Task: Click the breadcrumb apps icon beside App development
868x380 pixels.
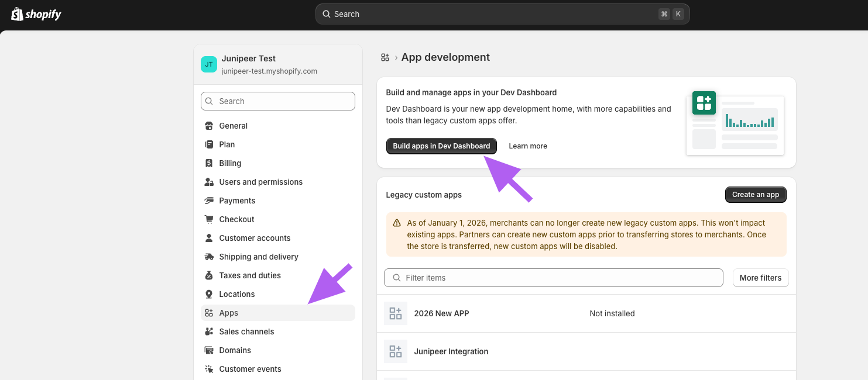Action: tap(385, 57)
